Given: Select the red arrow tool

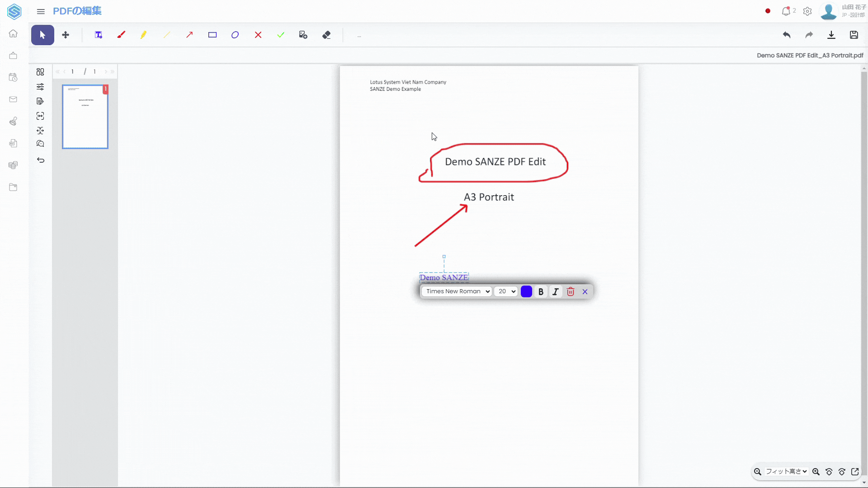Looking at the screenshot, I should pos(189,35).
